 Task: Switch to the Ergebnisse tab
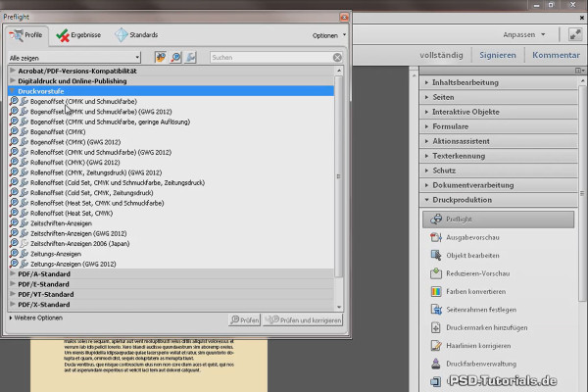tap(78, 35)
